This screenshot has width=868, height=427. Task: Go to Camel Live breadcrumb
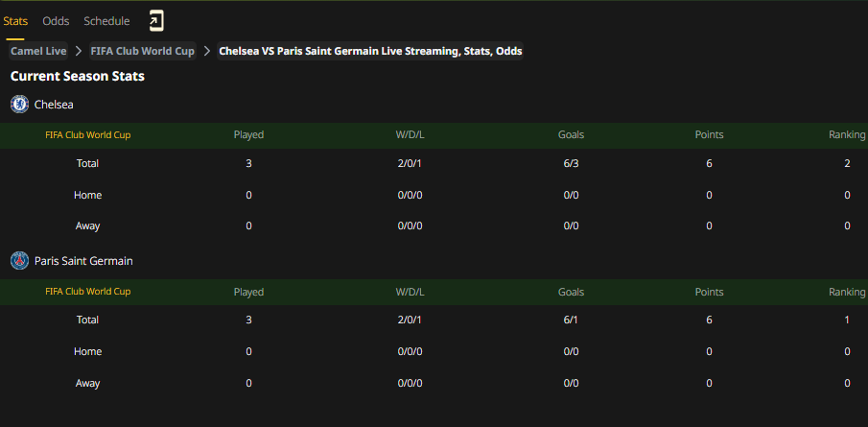coord(38,51)
